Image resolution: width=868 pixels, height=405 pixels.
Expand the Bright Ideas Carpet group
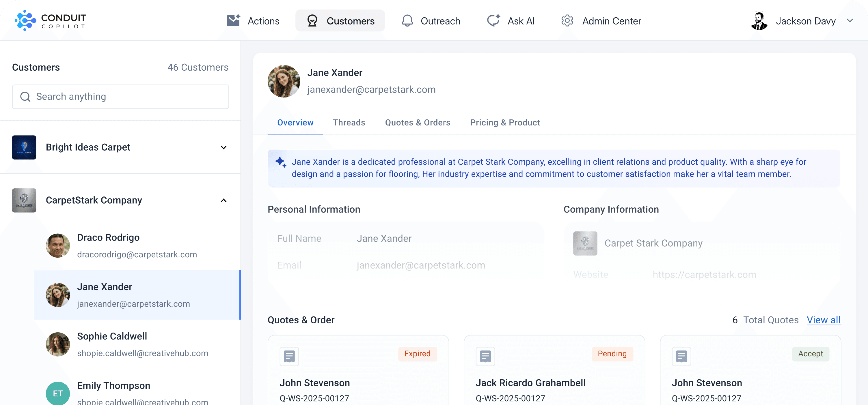(x=223, y=147)
